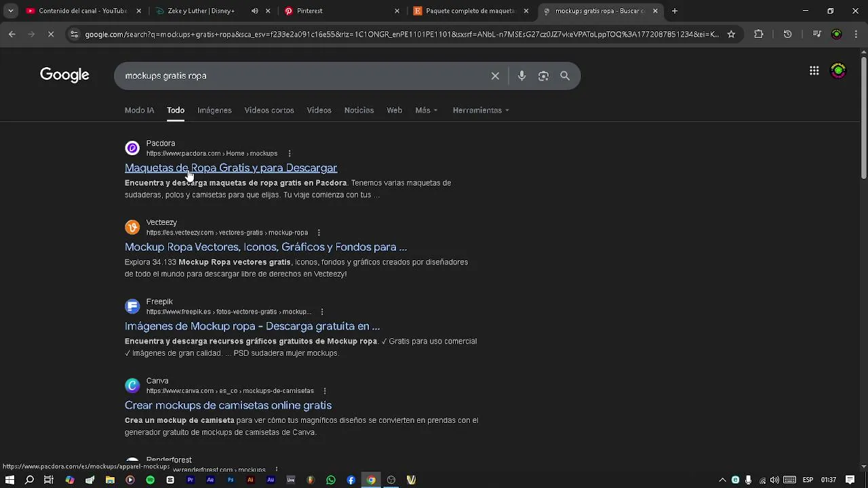Open more options for the Freepik result
The width and height of the screenshot is (868, 488).
(x=322, y=312)
